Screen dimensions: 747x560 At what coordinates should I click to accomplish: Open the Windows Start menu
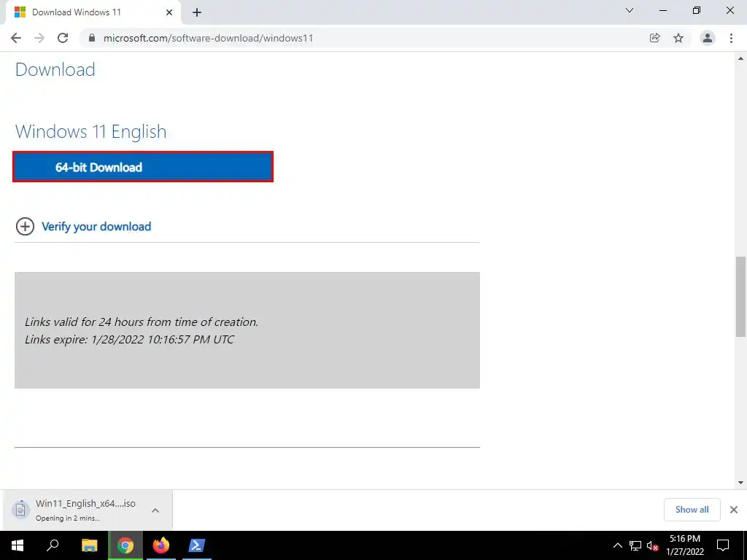coord(18,545)
